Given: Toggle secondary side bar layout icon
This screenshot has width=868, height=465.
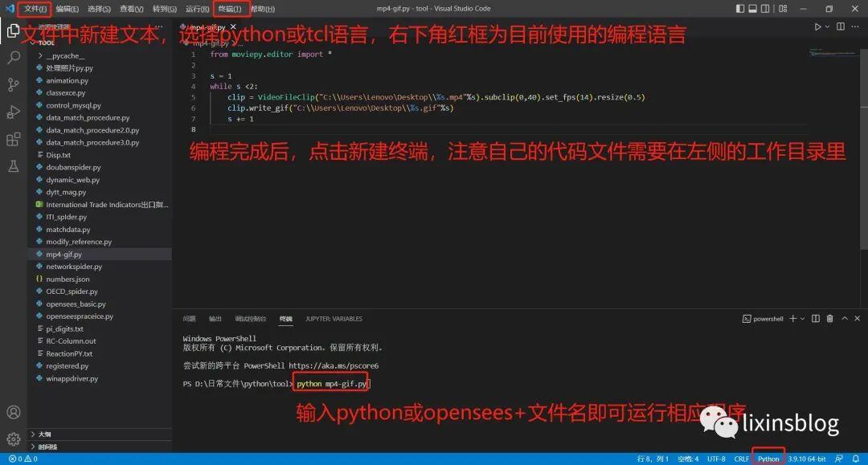Looking at the screenshot, I should tap(765, 9).
